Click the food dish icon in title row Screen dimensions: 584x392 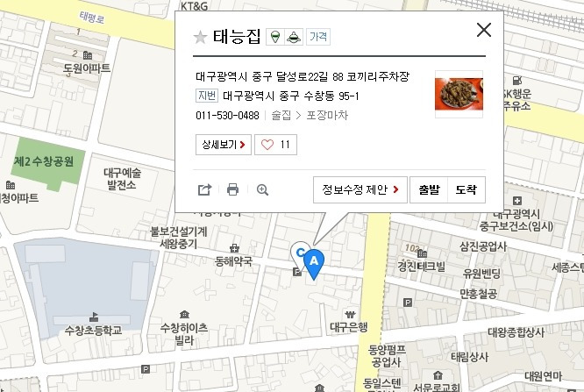(294, 37)
